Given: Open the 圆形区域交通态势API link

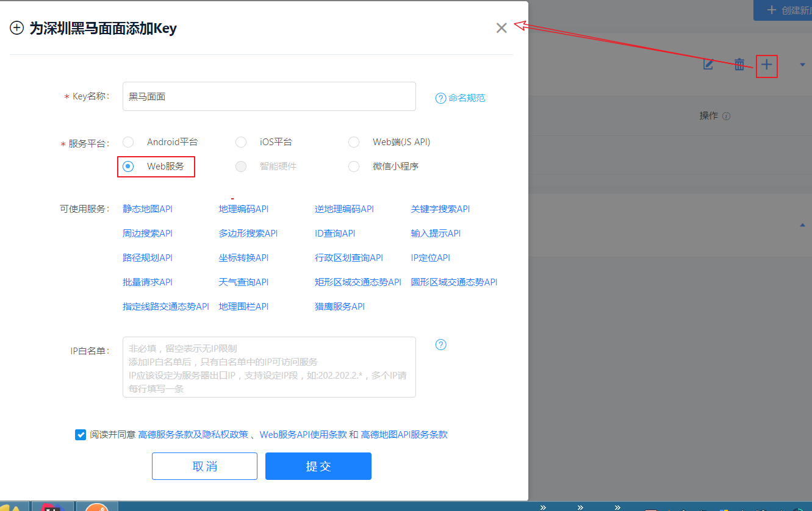Looking at the screenshot, I should 455,282.
